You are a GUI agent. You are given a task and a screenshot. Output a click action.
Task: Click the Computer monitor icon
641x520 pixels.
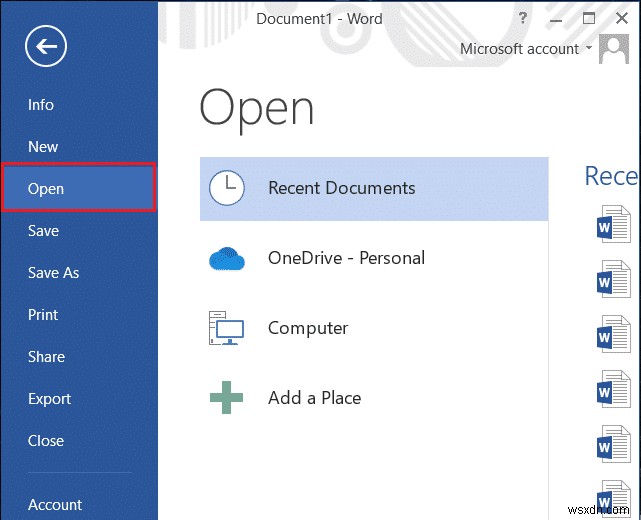tap(226, 328)
